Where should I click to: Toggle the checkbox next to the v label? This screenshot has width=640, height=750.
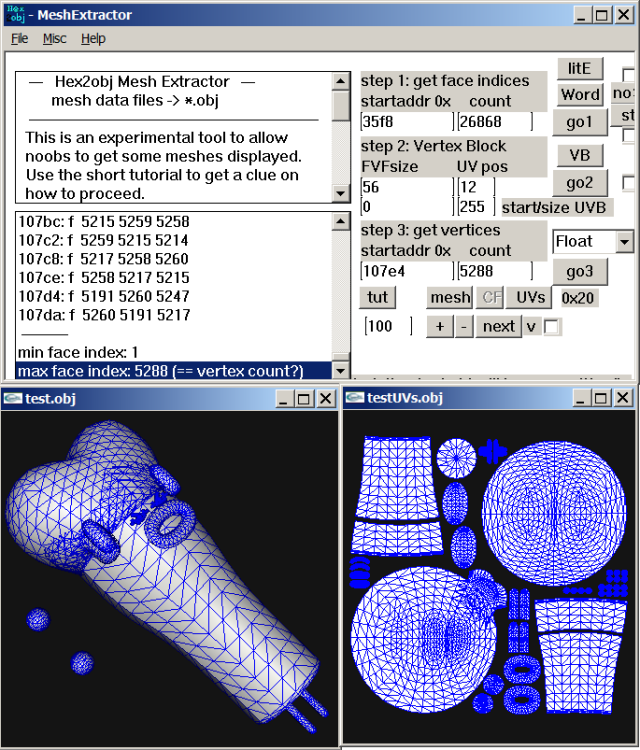[552, 327]
